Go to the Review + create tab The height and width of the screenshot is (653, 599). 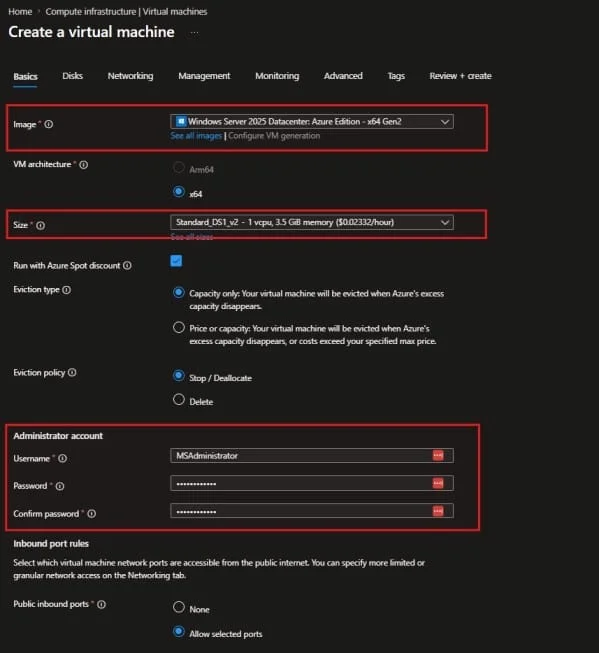click(x=460, y=76)
